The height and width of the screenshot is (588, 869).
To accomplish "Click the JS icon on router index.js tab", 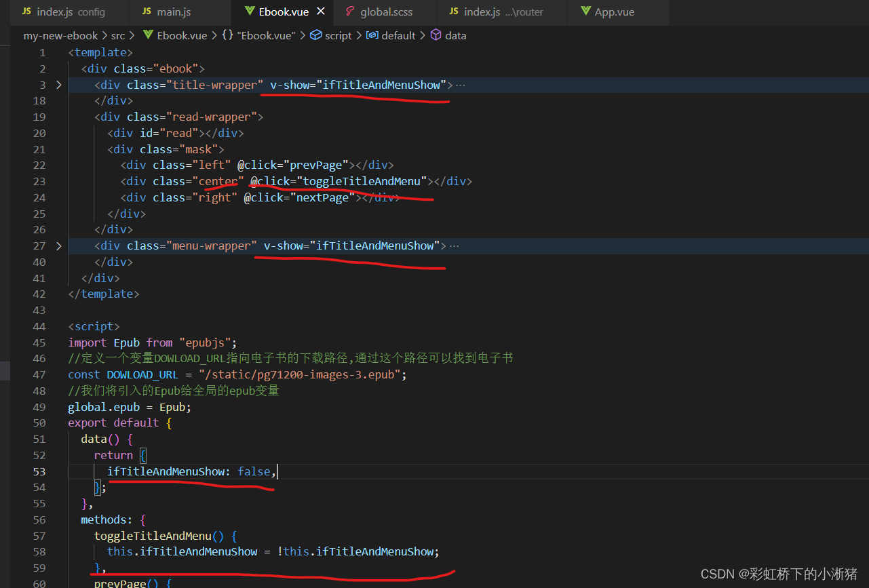I will [x=454, y=12].
